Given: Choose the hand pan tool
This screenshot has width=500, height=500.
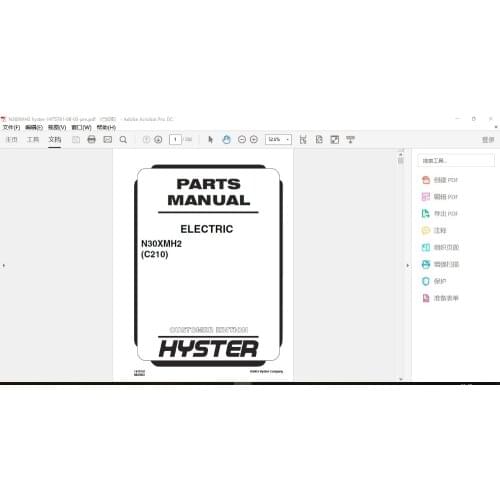Looking at the screenshot, I should 226,139.
